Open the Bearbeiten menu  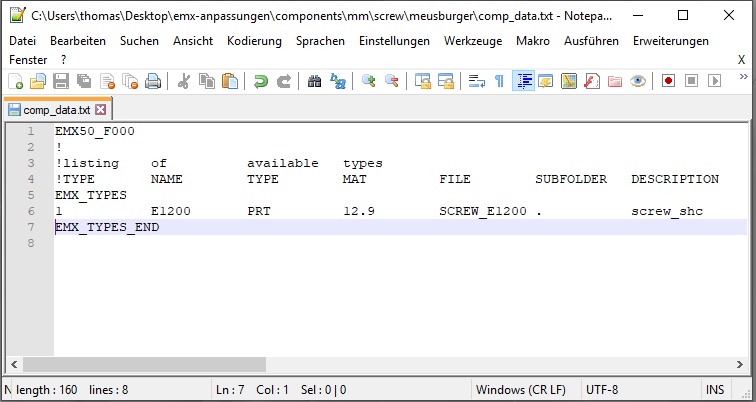click(78, 41)
